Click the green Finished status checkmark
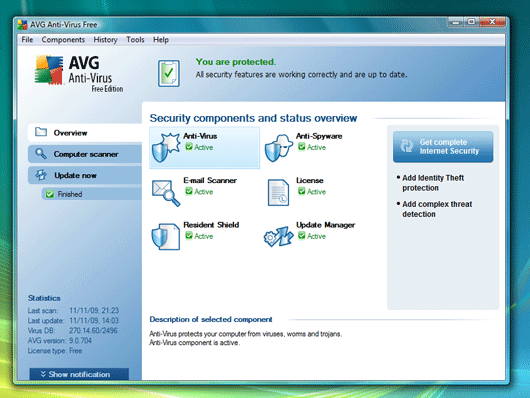530x398 pixels. [50, 194]
